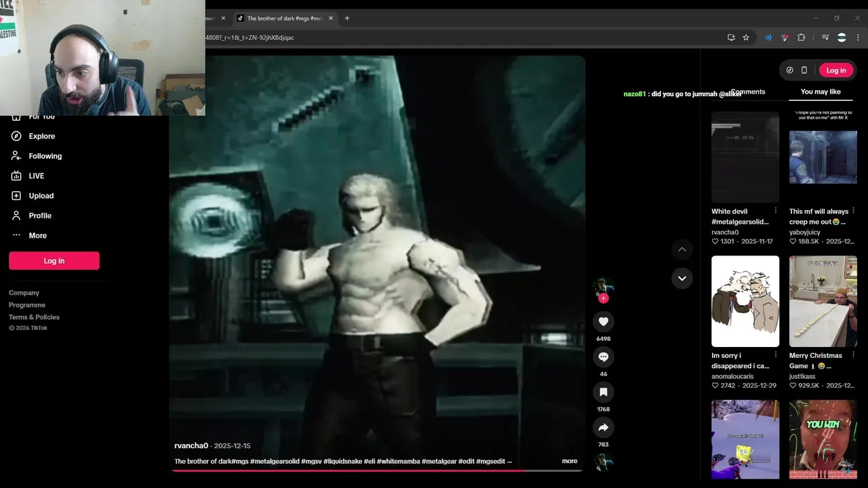The height and width of the screenshot is (488, 868).
Task: Seek on the red video progress bar
Action: (376, 470)
